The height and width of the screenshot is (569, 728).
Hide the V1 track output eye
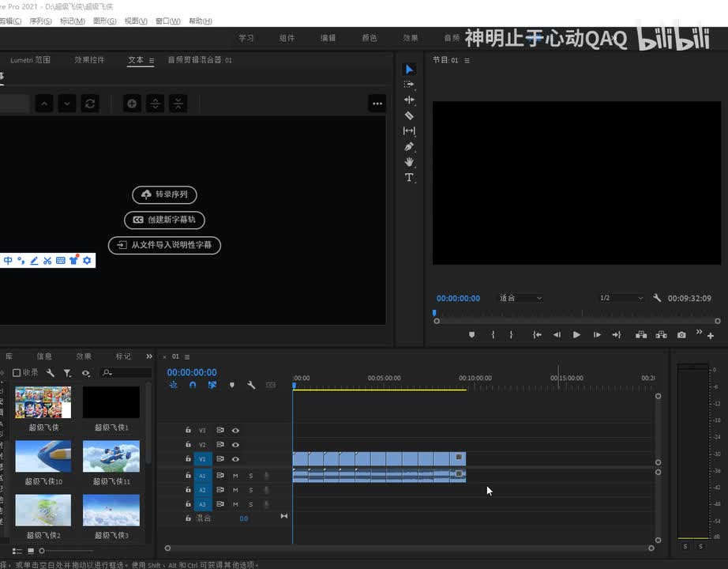tap(235, 459)
